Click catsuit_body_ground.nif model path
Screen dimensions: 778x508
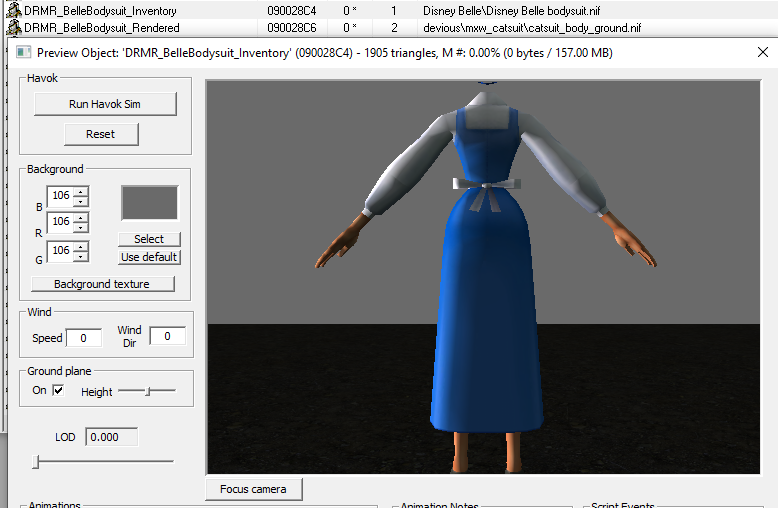532,28
